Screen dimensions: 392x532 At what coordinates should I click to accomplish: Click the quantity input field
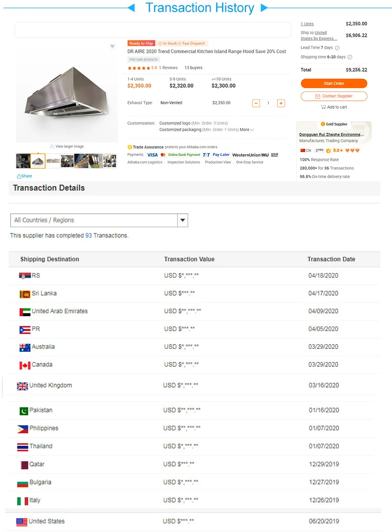[x=268, y=103]
